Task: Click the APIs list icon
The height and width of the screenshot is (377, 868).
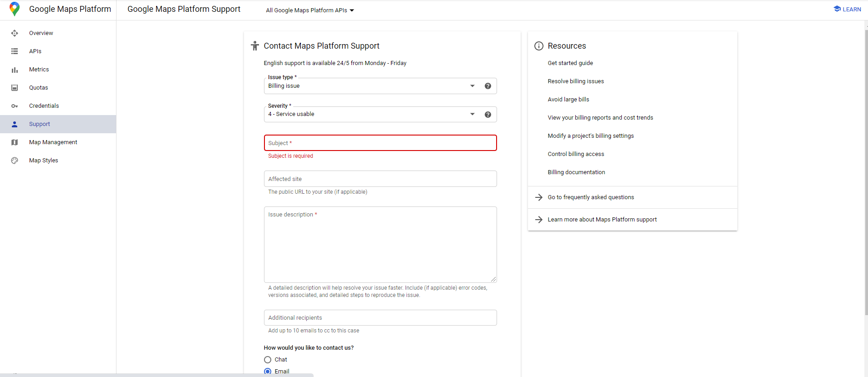Action: pyautogui.click(x=15, y=51)
